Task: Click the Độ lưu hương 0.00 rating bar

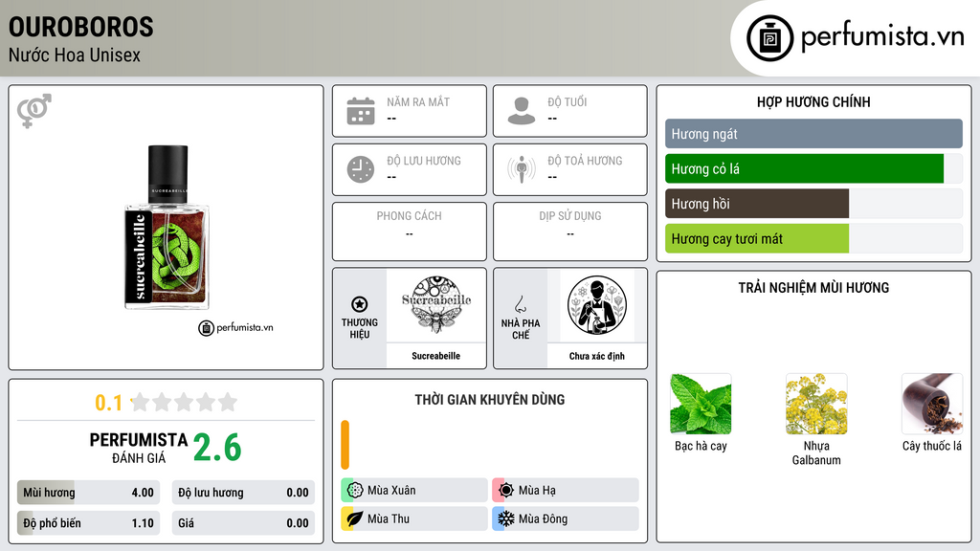Action: coord(243,493)
